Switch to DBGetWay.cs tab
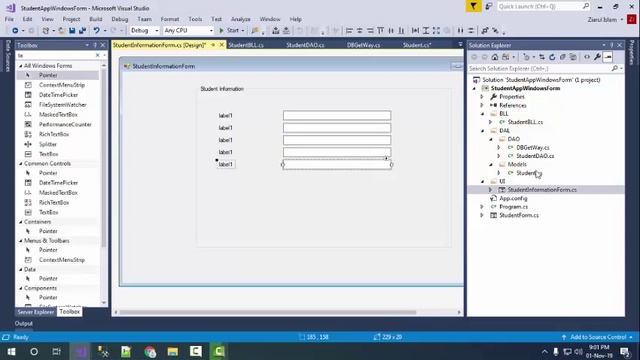640x360 pixels. [364, 45]
